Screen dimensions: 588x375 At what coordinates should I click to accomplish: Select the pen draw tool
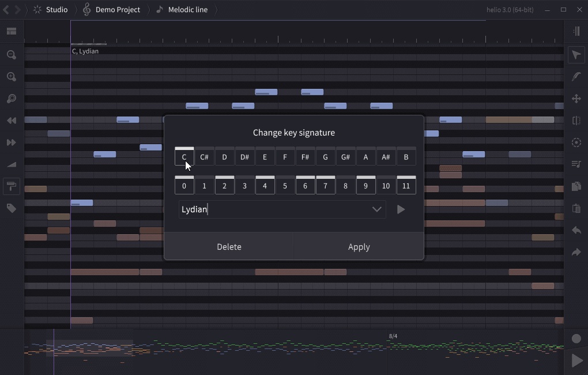[x=576, y=77]
